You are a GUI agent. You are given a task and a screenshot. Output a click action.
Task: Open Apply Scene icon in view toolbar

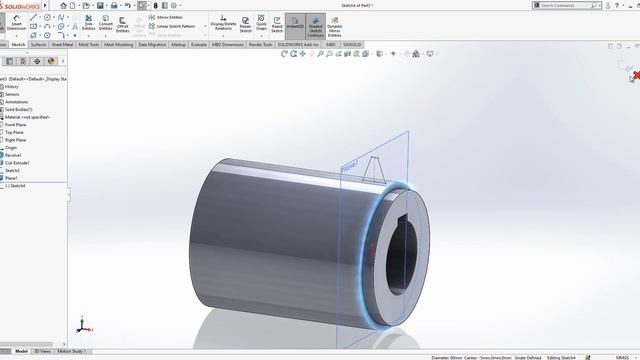(x=416, y=53)
